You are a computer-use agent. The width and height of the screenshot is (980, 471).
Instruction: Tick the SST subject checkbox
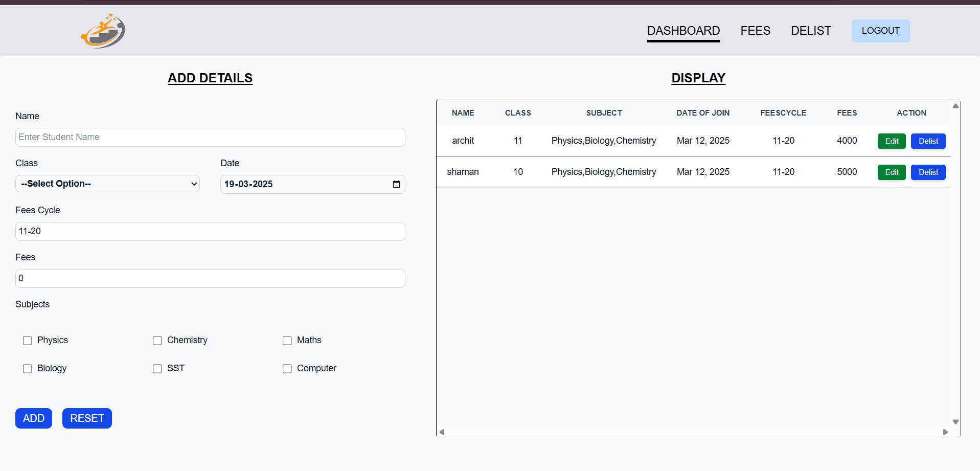pyautogui.click(x=157, y=369)
